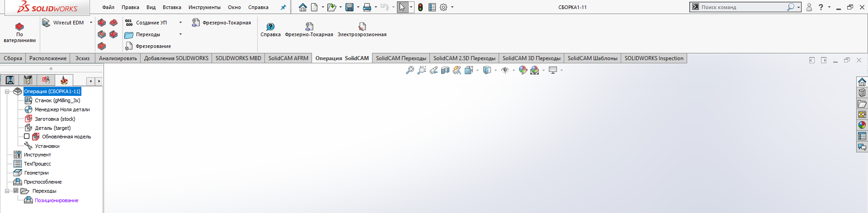
Task: Open the user account icon in title bar
Action: point(809,7)
